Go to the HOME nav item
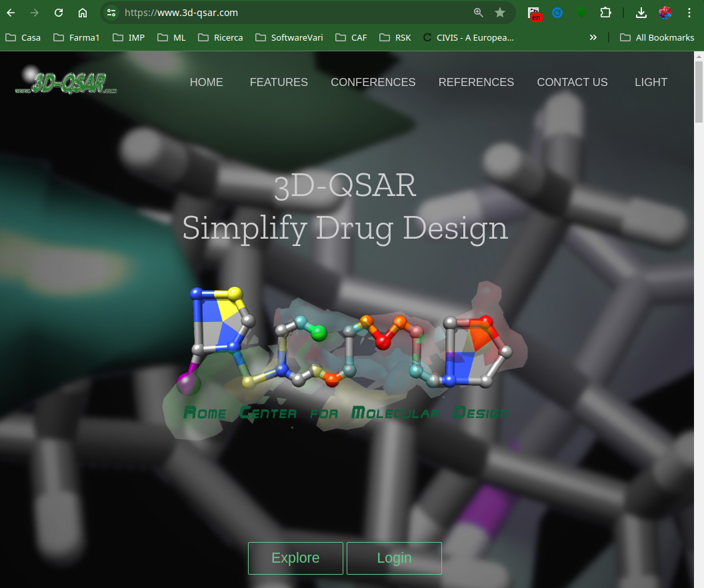 point(206,82)
